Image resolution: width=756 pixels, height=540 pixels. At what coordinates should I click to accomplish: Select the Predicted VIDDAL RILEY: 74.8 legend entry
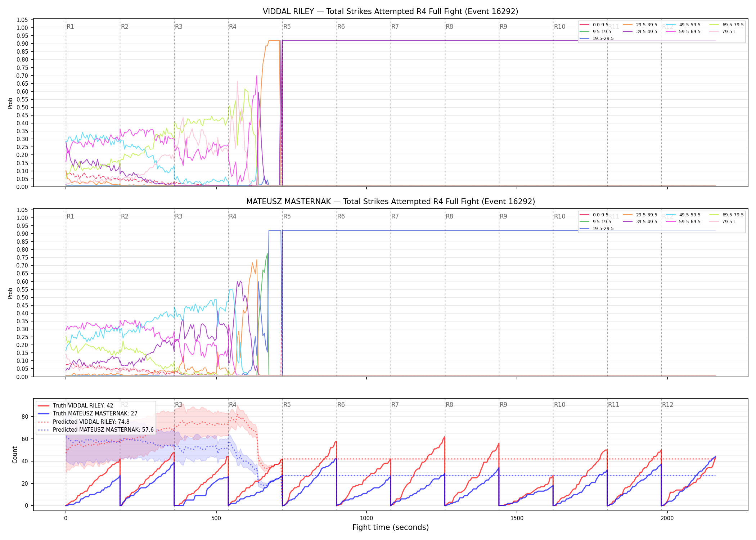pos(84,422)
